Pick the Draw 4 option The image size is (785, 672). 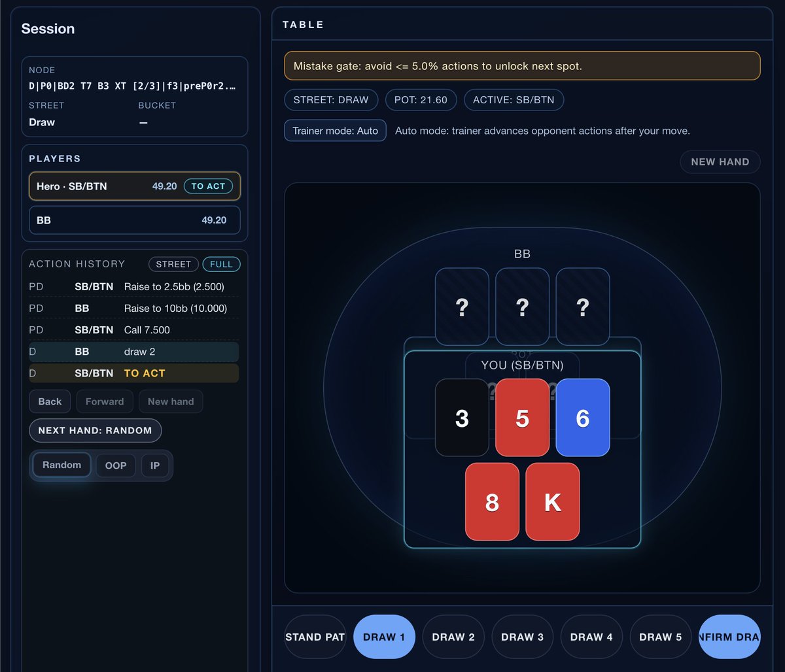click(591, 637)
